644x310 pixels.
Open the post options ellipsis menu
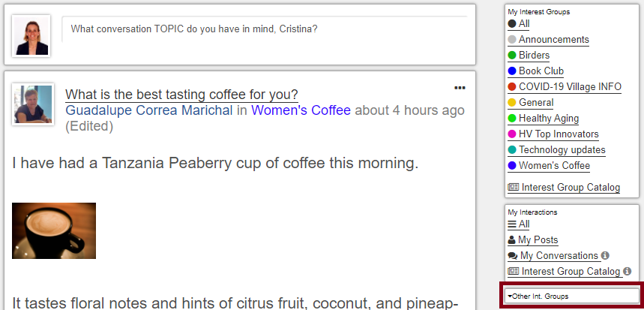pos(460,88)
